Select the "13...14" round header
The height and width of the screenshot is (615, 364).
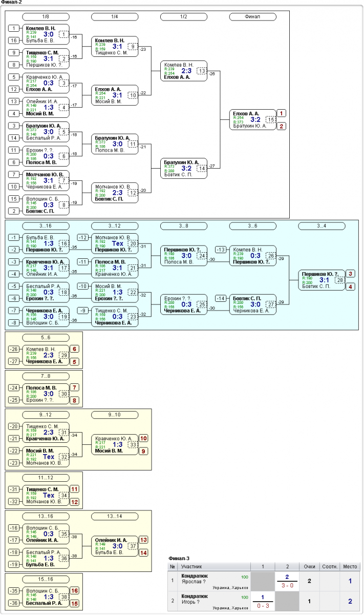click(x=115, y=516)
